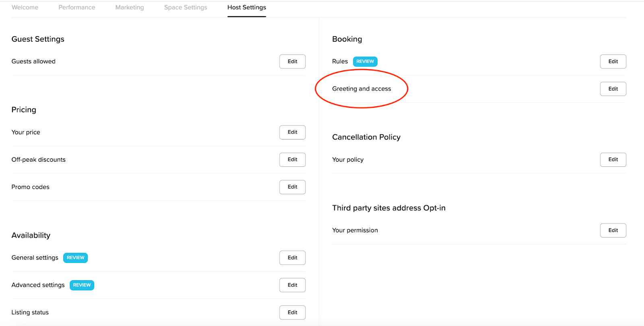The height and width of the screenshot is (326, 644).
Task: Edit Off-peak discounts
Action: [x=292, y=160]
